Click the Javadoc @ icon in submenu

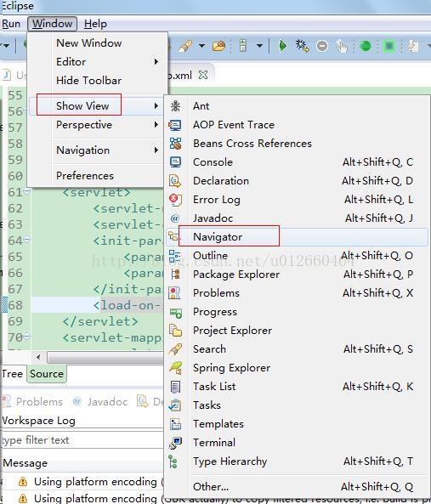[175, 218]
